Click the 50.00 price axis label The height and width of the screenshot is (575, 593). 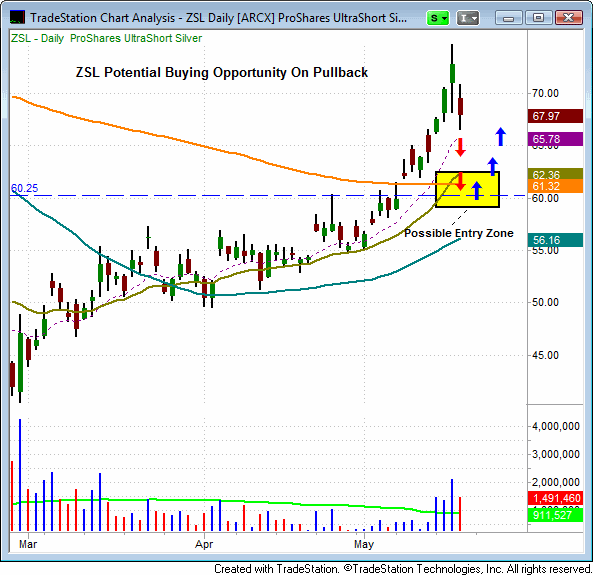[545, 302]
